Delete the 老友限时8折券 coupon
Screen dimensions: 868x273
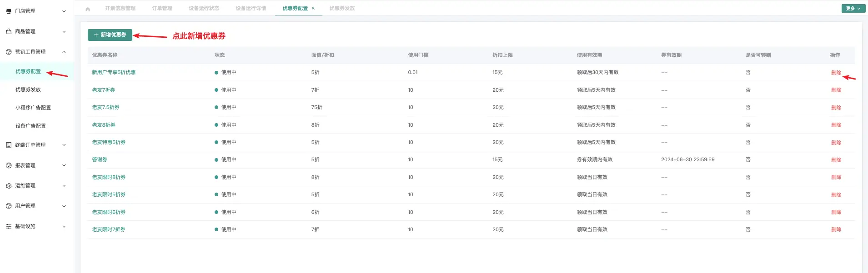[836, 177]
